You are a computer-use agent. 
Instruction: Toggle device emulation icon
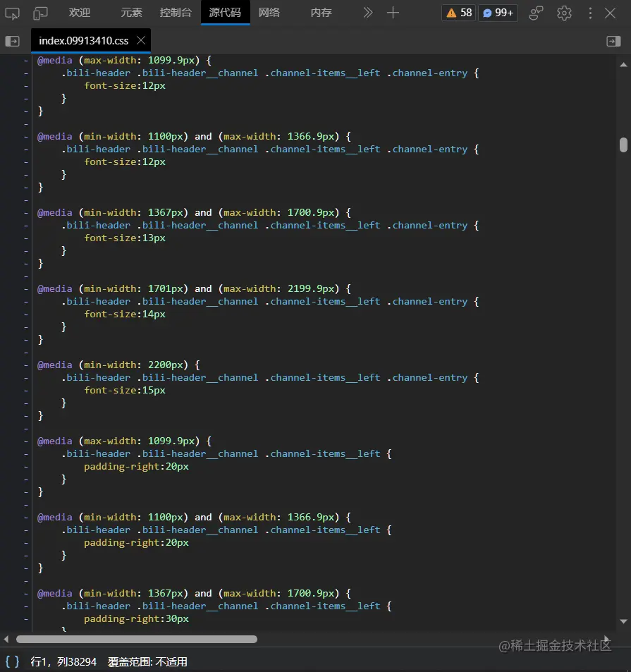[x=40, y=13]
